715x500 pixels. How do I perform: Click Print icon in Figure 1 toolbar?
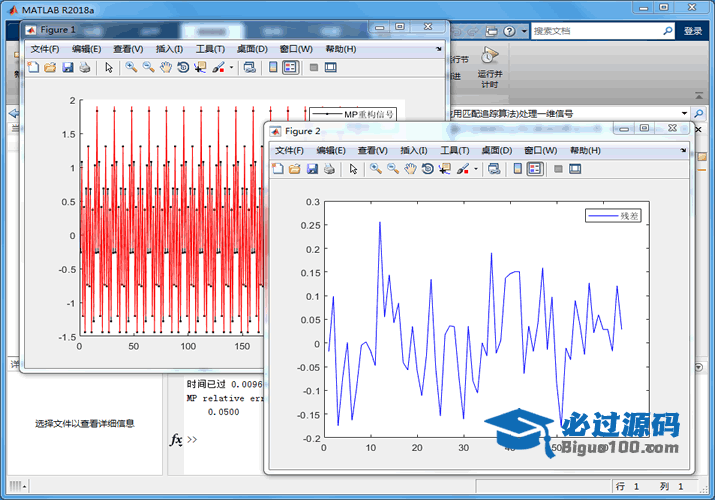pos(85,67)
